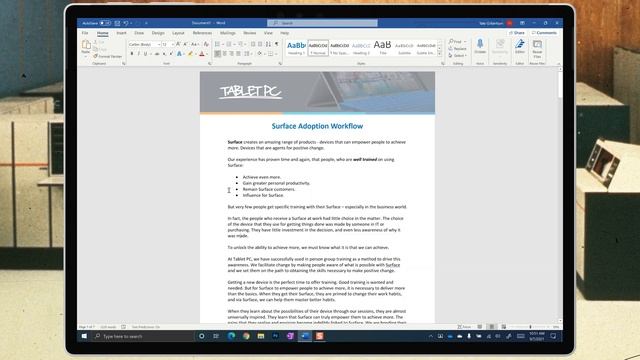This screenshot has height=360, width=640.
Task: Open the font size dropdown
Action: 173,44
